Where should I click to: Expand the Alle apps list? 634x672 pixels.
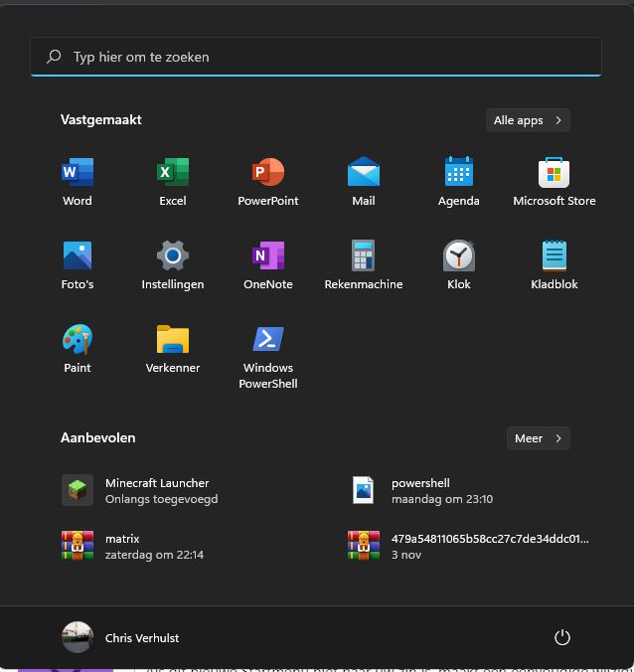(528, 120)
